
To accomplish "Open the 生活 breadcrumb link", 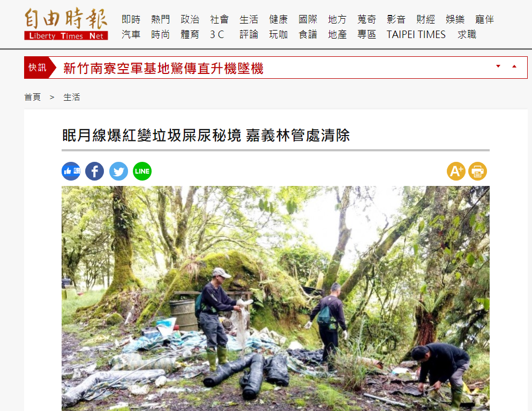I will (x=72, y=97).
